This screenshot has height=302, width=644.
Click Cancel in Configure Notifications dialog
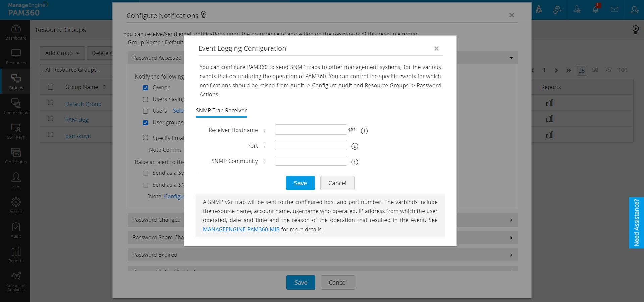pos(338,283)
